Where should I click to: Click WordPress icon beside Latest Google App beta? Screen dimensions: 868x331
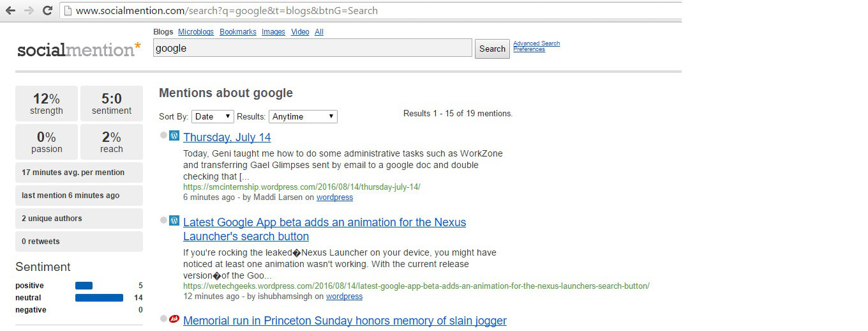[174, 220]
